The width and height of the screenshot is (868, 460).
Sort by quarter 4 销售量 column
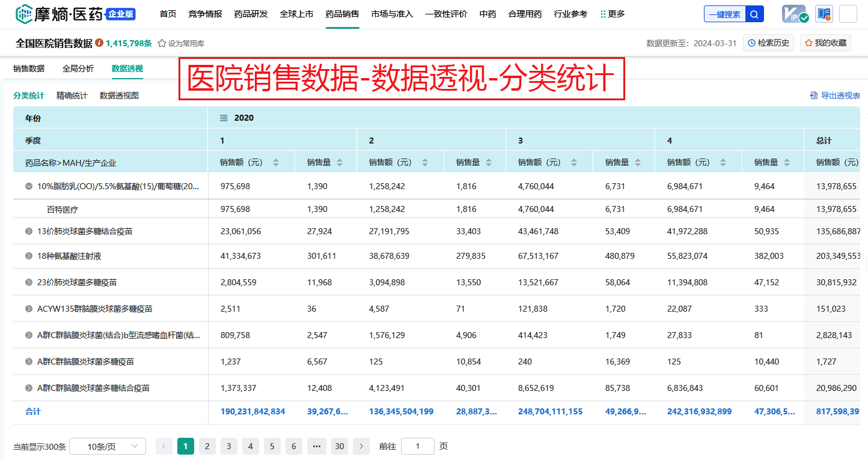point(787,162)
